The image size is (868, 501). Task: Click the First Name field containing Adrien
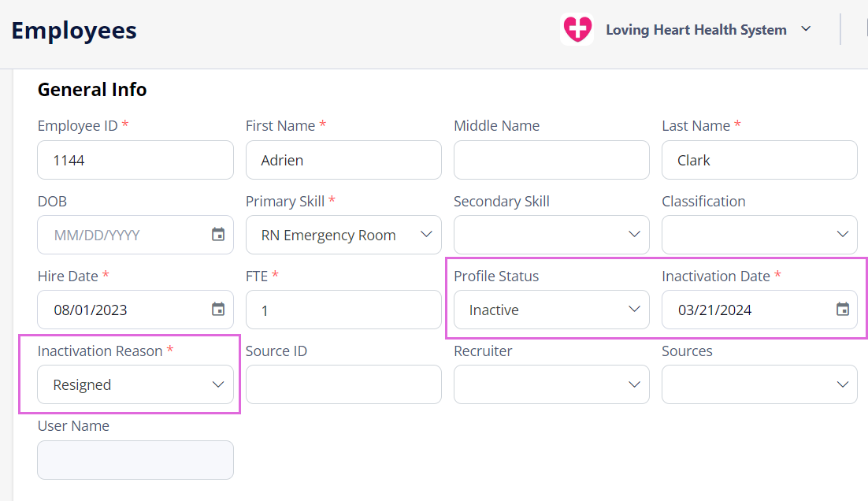[x=343, y=160]
